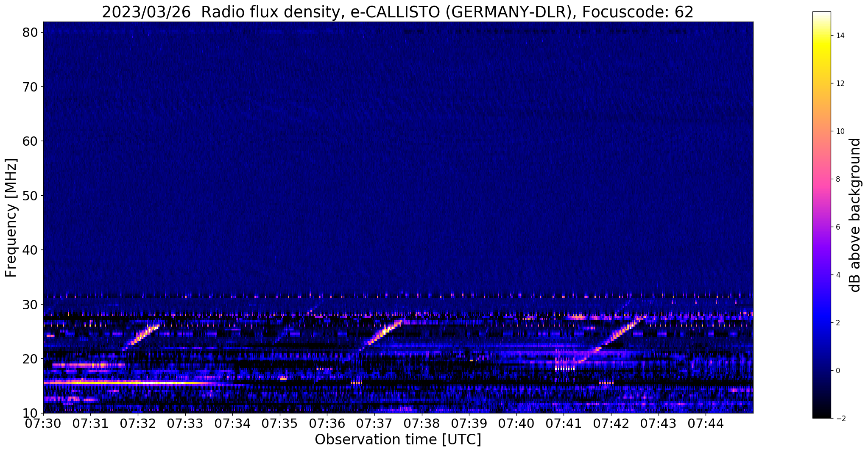
Task: Click the colorbar tick value 12
Action: coord(840,83)
